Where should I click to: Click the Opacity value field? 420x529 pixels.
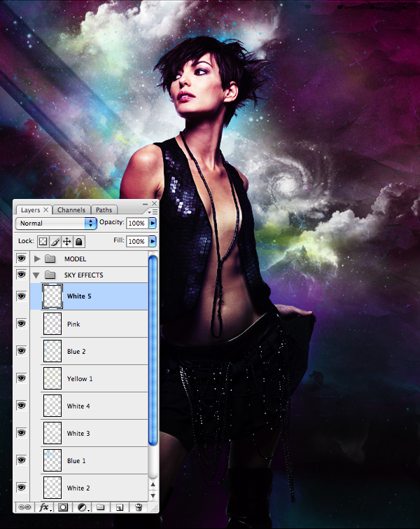pos(137,223)
